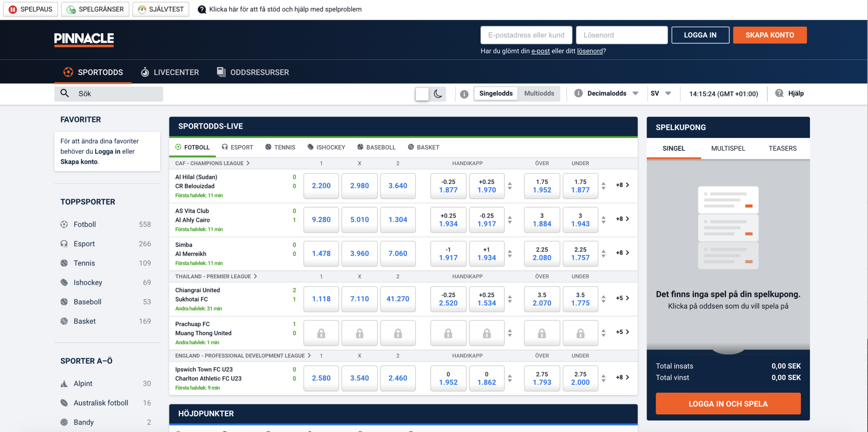The image size is (868, 432).
Task: Click the locked 1 odds for Prachuap FC
Action: pyautogui.click(x=321, y=333)
